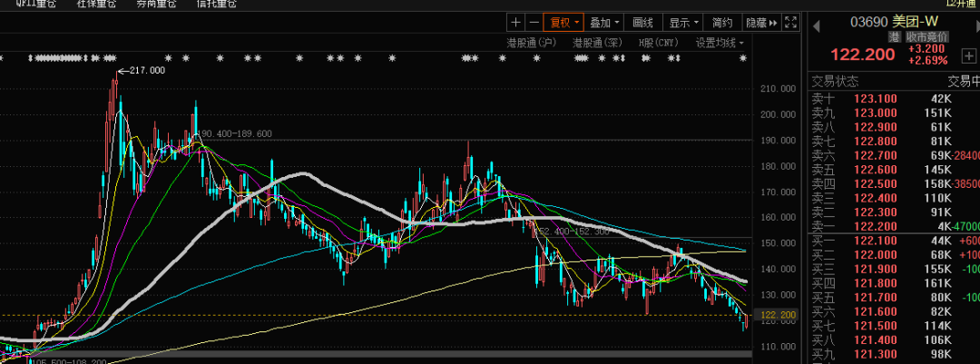Click the 画线 draw line button
This screenshot has width=980, height=364.
pos(642,22)
